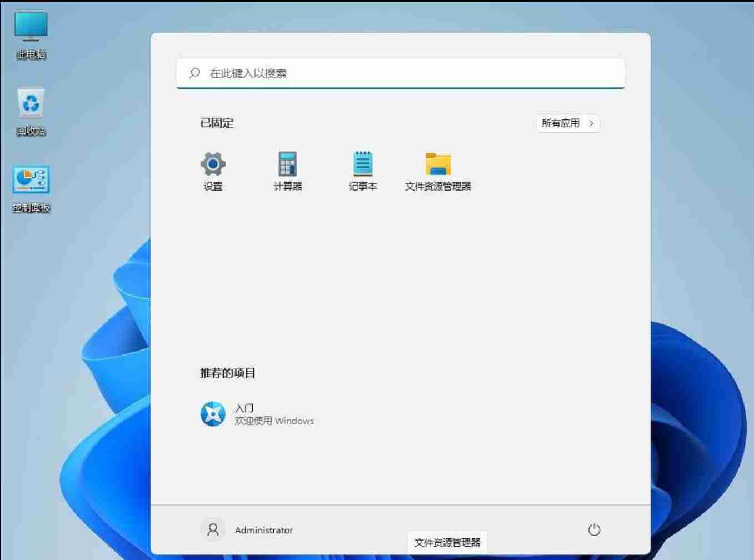The image size is (754, 560).
Task: Click the Administrator account name
Action: coord(263,531)
